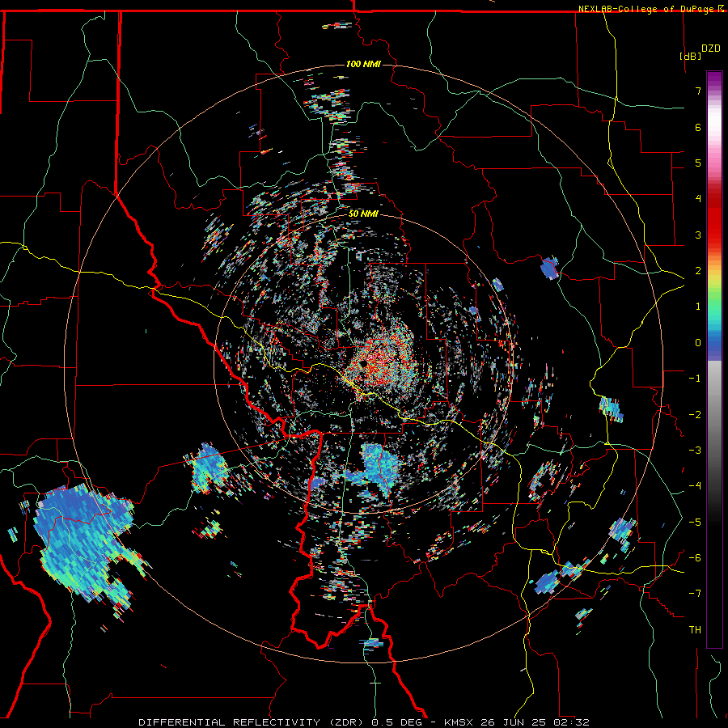Screen dimensions: 728x728
Task: Click the 4 tick on the color scale
Action: [x=698, y=199]
